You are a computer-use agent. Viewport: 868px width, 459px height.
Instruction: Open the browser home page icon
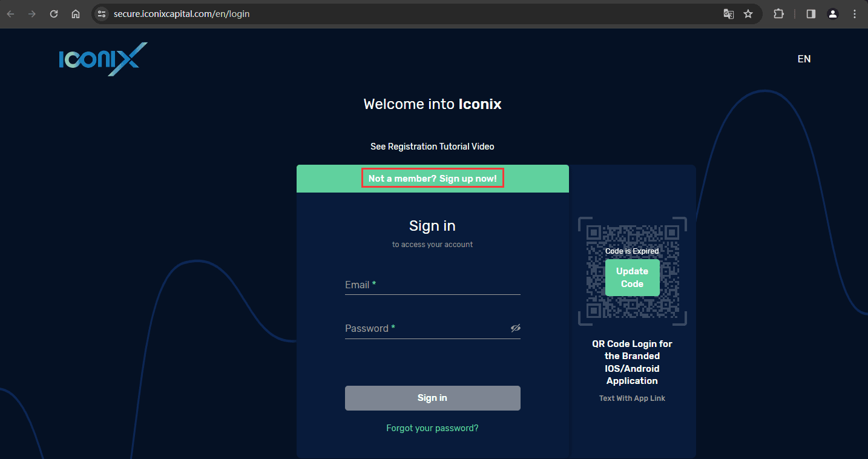coord(76,14)
